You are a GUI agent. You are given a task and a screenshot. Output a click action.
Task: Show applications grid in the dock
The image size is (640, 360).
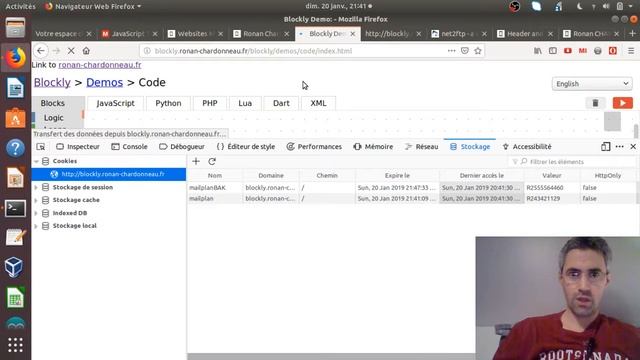pos(16,345)
